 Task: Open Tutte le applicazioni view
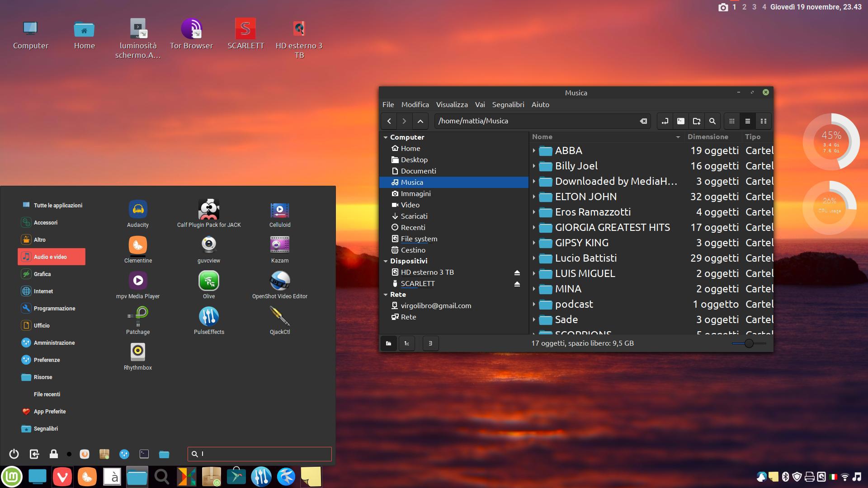(x=58, y=204)
